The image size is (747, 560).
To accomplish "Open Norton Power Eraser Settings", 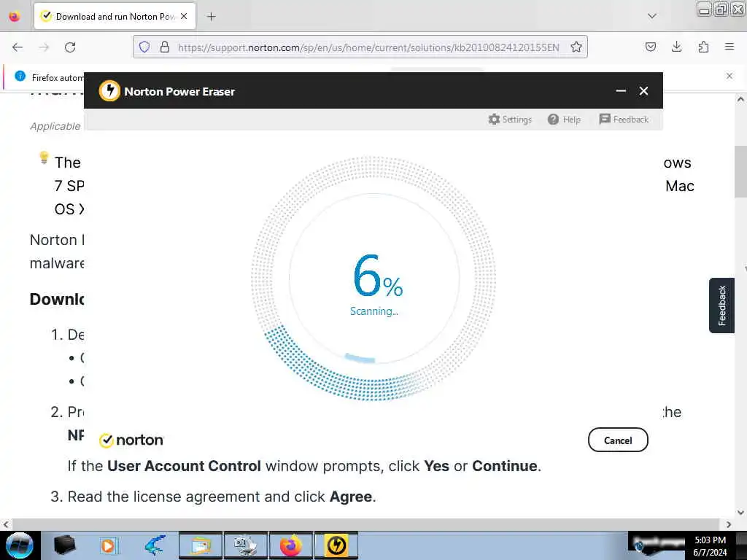I will (x=510, y=119).
